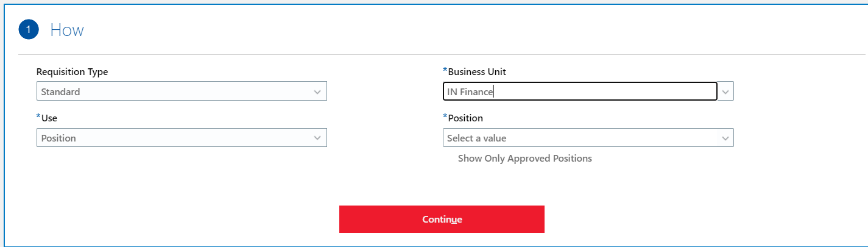Click the required Position field label

[465, 118]
